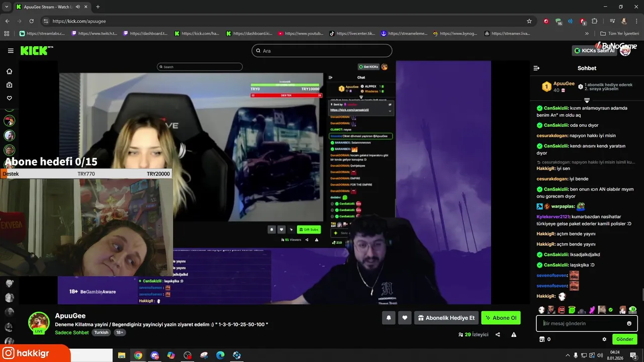
Task: Click ApuuGee leaderboard entry
Action: pos(558,86)
